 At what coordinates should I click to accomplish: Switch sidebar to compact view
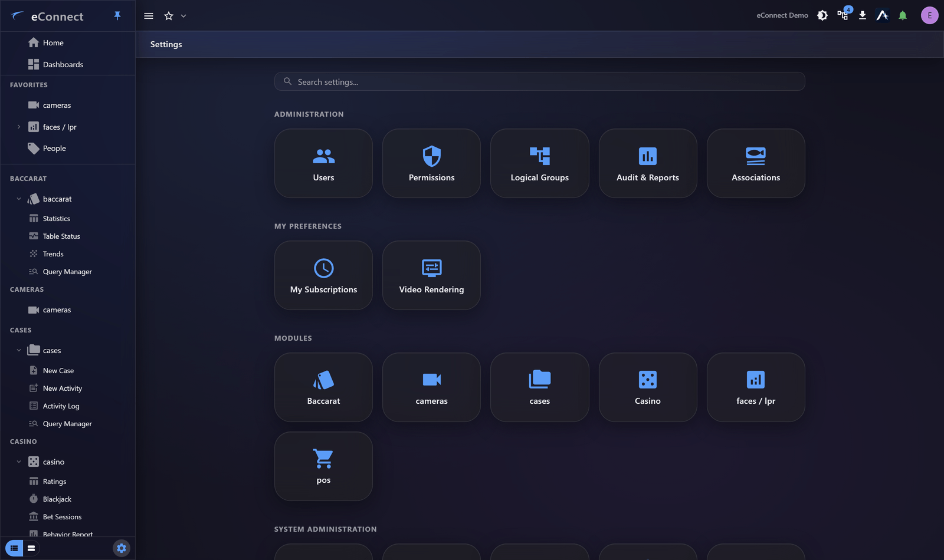click(x=31, y=548)
